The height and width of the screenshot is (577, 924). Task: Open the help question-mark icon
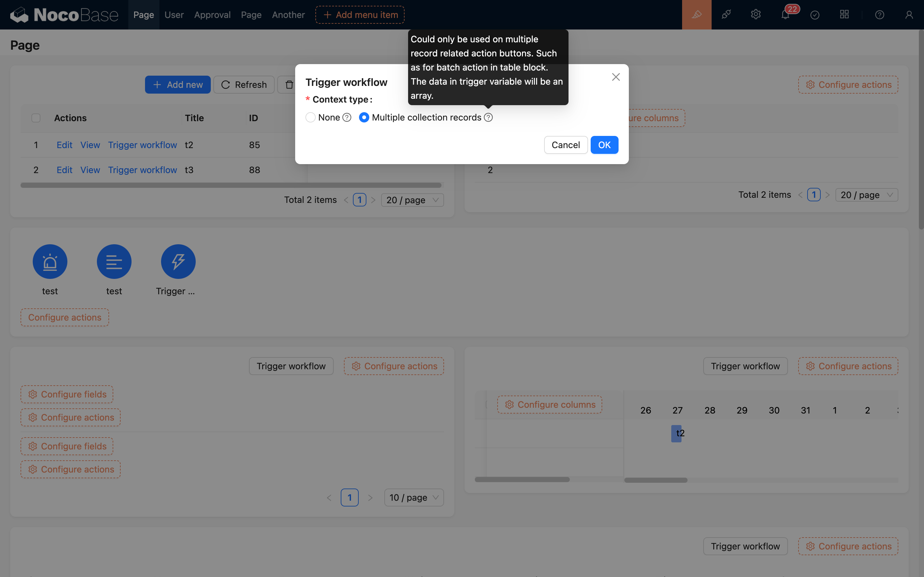click(x=880, y=14)
